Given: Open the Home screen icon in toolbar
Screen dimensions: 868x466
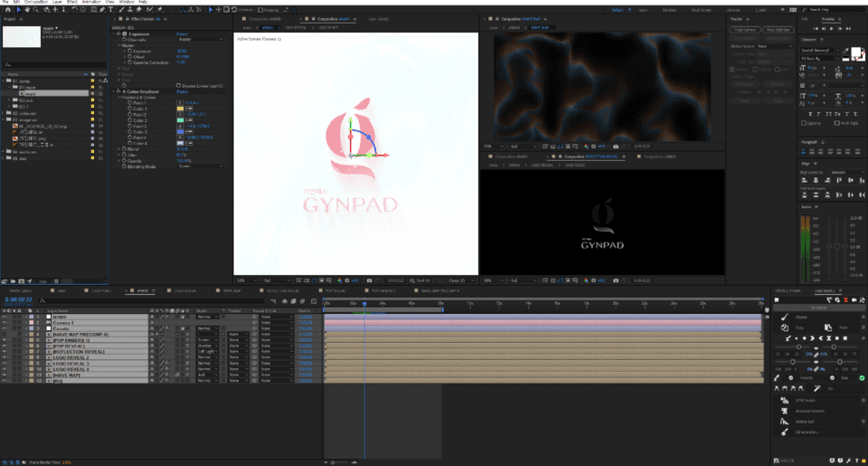Looking at the screenshot, I should [8, 9].
